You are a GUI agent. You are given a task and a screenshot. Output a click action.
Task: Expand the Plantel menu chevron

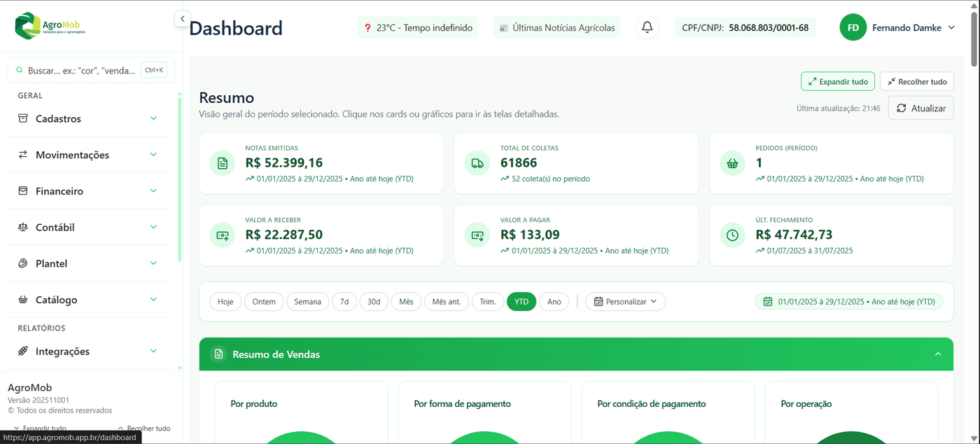tap(154, 263)
